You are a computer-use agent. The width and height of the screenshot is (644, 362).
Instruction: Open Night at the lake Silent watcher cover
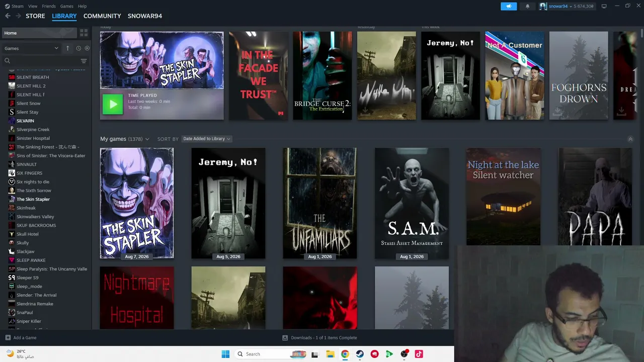coord(504,197)
